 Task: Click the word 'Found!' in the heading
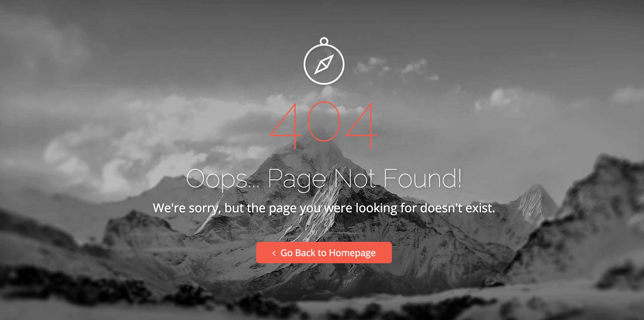pyautogui.click(x=422, y=178)
